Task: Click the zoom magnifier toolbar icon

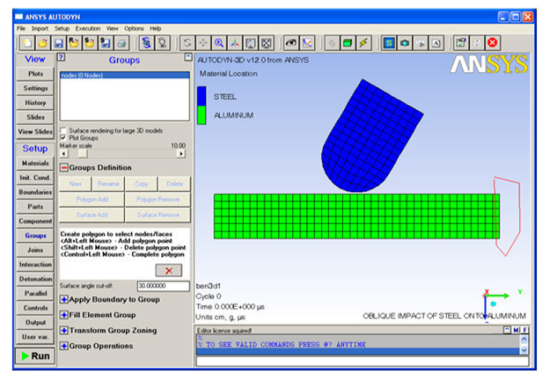Action: pos(219,43)
